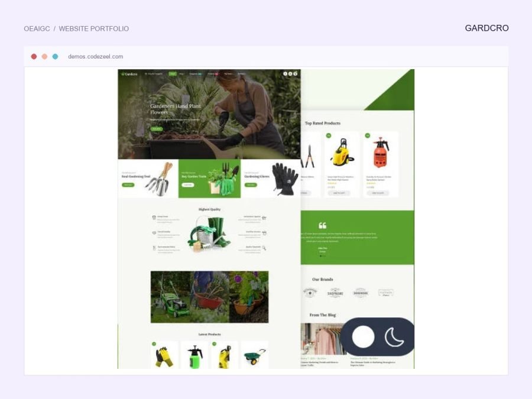Click the red browser window dot
Viewport: 532px width, 399px height.
point(34,57)
